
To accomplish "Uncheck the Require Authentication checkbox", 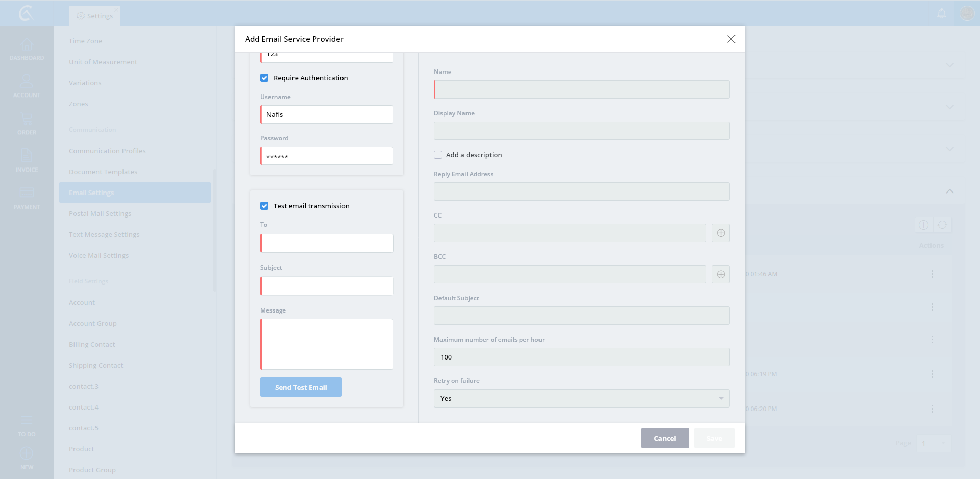I will 264,78.
